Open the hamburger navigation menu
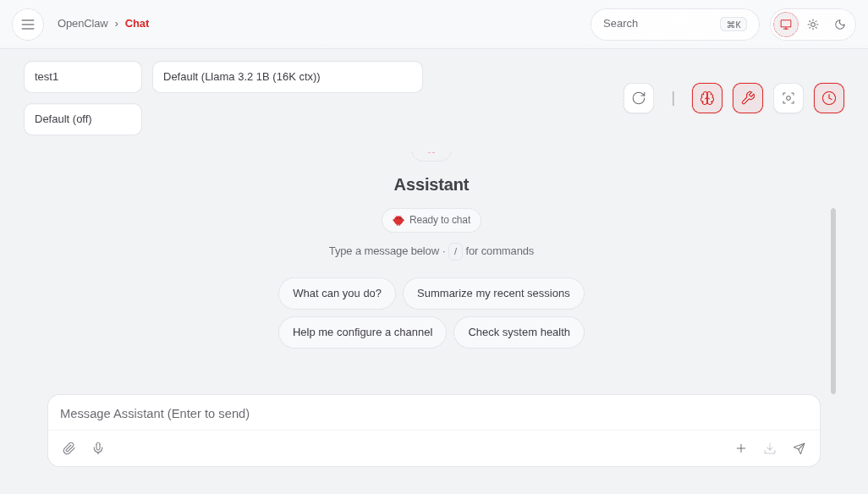The image size is (868, 494). (x=28, y=24)
